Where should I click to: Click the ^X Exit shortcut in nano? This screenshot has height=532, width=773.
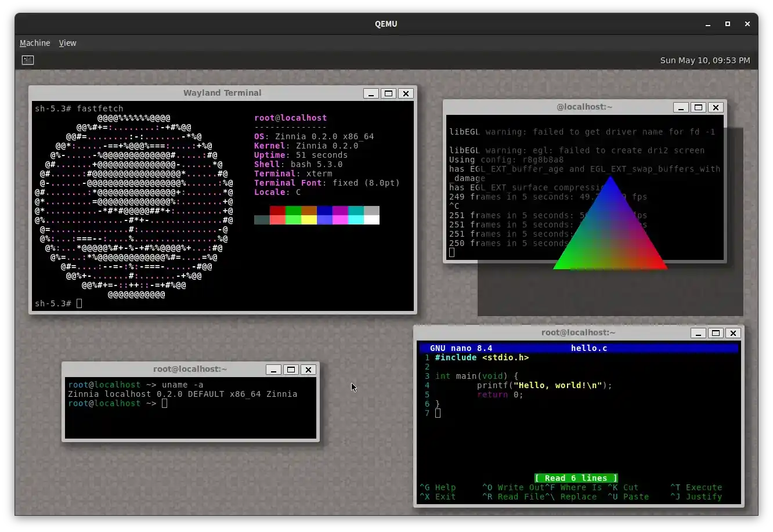(438, 497)
